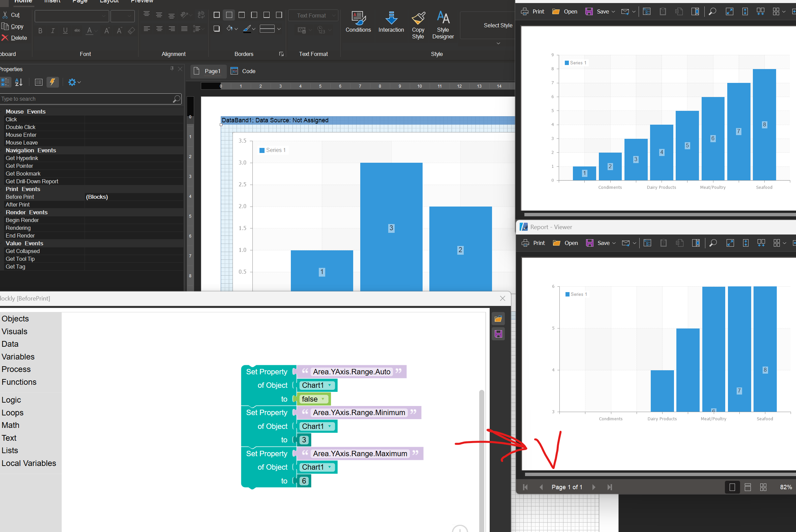The height and width of the screenshot is (532, 796).
Task: Click the Find magnifier in the upper viewer toolbar
Action: [712, 11]
